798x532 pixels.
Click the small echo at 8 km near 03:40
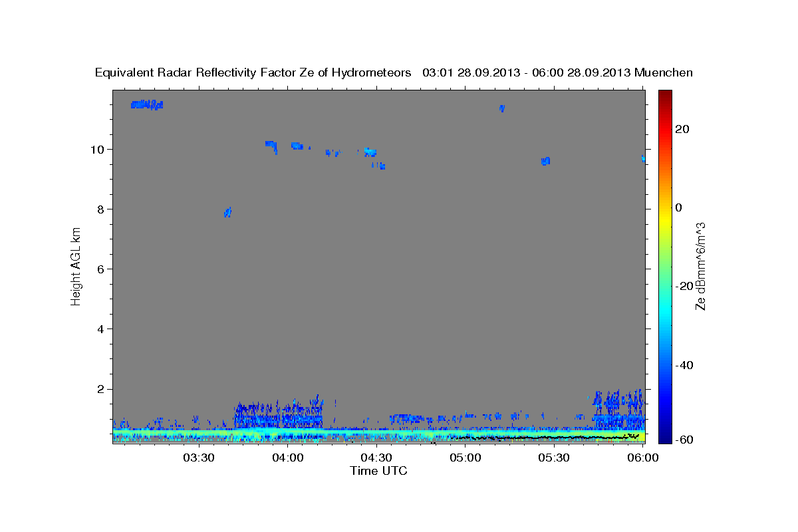coord(227,212)
